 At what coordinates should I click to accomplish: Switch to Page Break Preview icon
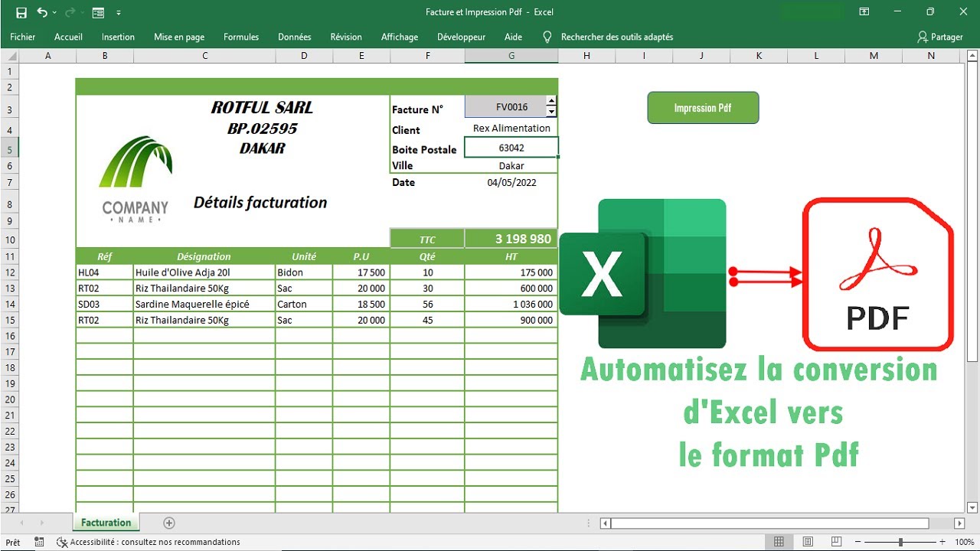tap(837, 542)
